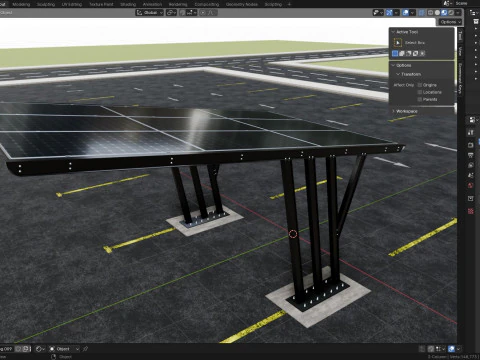The width and height of the screenshot is (480, 360).
Task: Choose the Subtract selection mode icon
Action: point(409,53)
